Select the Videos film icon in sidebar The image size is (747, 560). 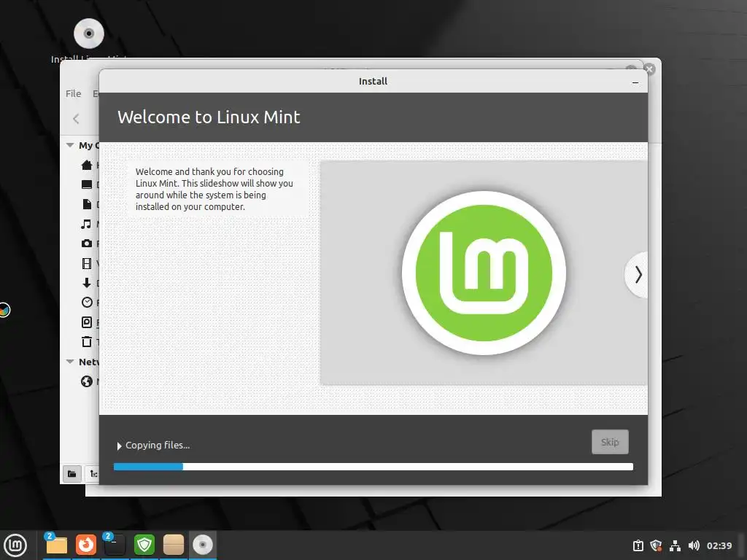coord(87,263)
